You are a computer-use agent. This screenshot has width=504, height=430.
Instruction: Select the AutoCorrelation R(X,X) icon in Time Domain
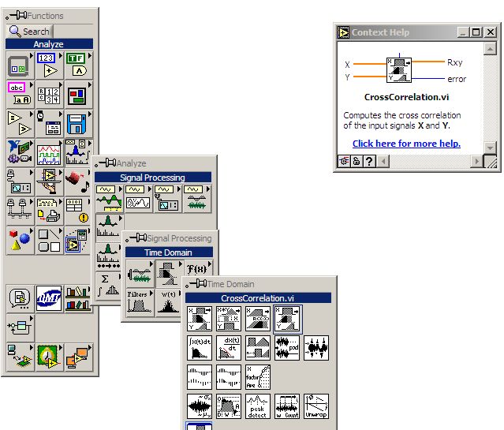tap(258, 319)
